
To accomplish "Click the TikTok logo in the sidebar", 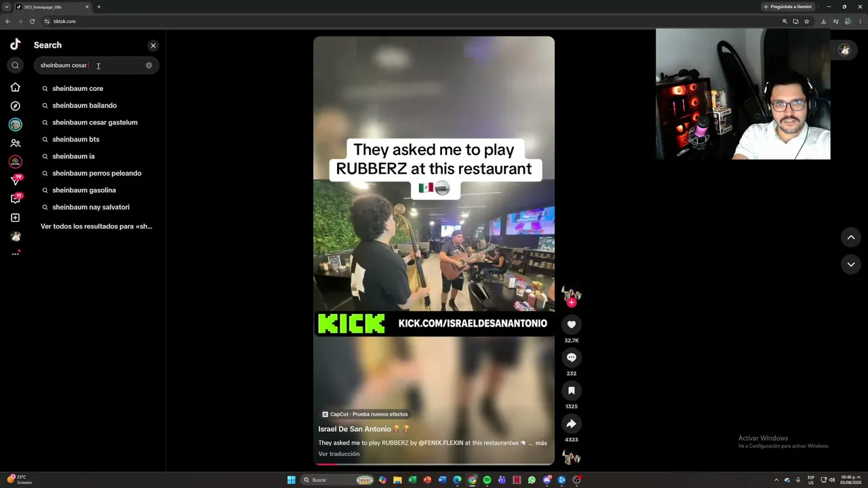I will click(15, 45).
